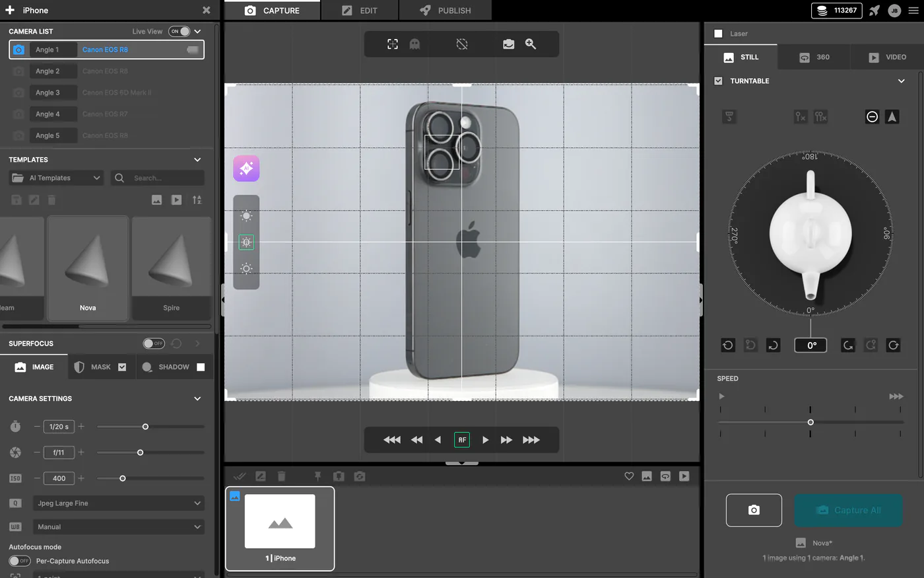Click the rotate-crop disabled icon

coord(462,44)
